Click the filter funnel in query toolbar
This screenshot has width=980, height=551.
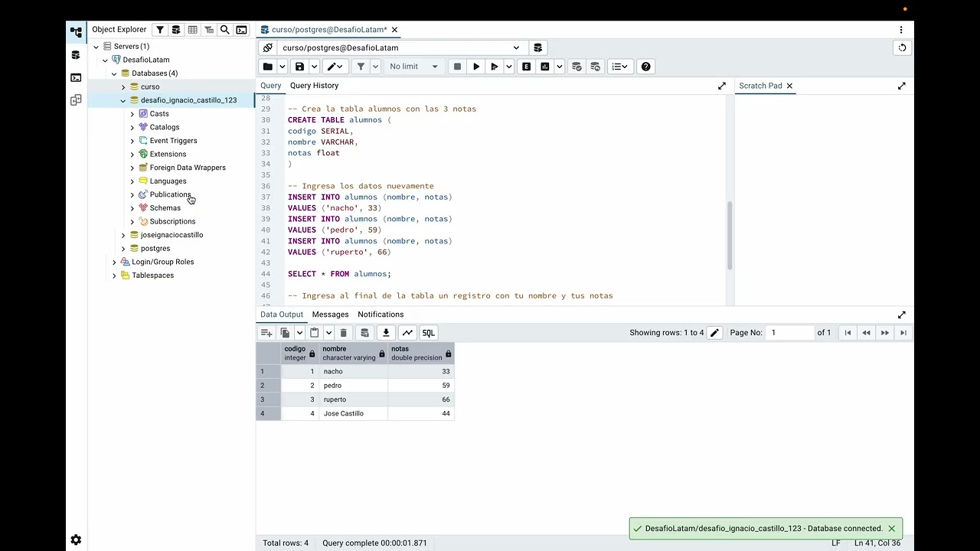[361, 67]
